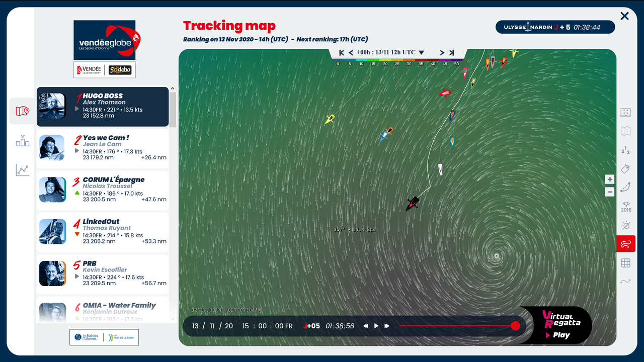Click Alex Thomson's skipper photo
Image resolution: width=644 pixels, height=362 pixels.
pyautogui.click(x=53, y=106)
